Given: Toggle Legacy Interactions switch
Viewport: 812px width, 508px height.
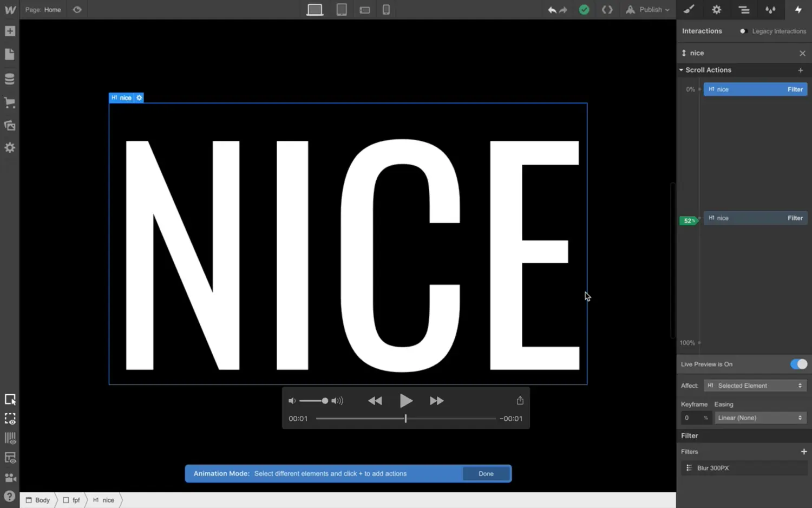Looking at the screenshot, I should (x=744, y=31).
